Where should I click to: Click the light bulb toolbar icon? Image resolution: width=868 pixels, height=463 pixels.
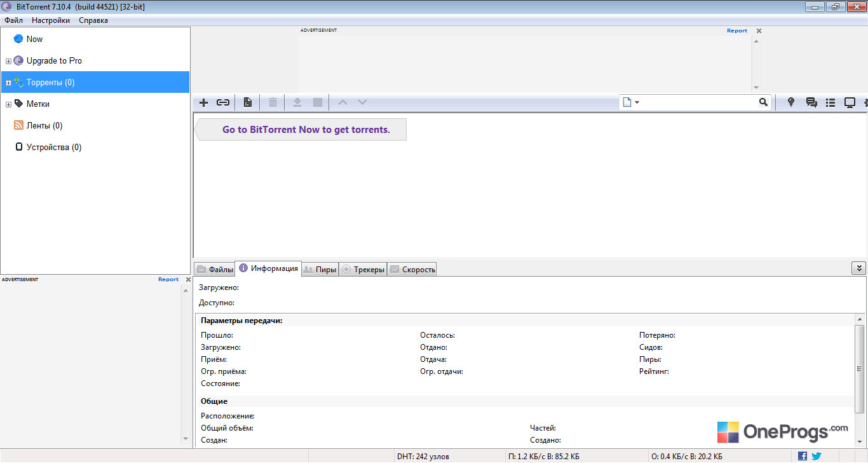[791, 102]
